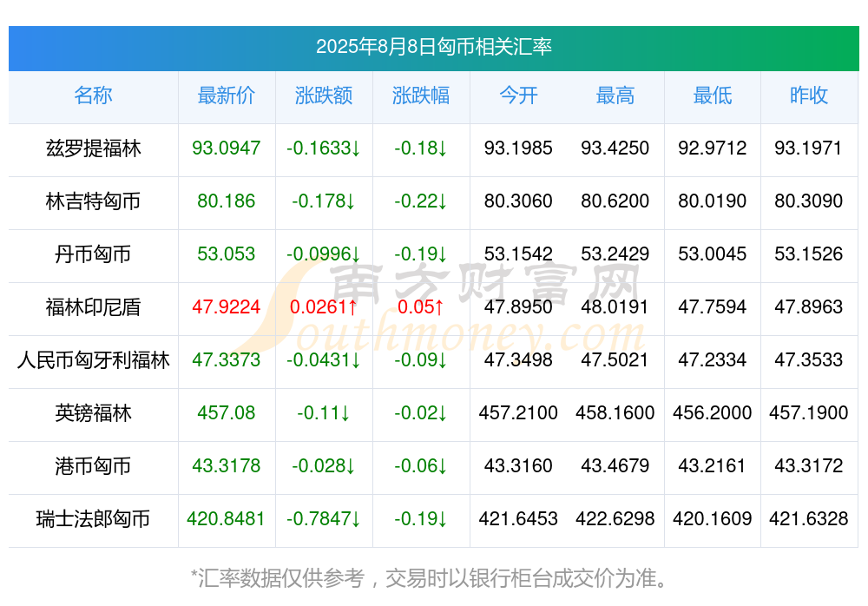Click change percent -0.09↓

click(x=421, y=360)
